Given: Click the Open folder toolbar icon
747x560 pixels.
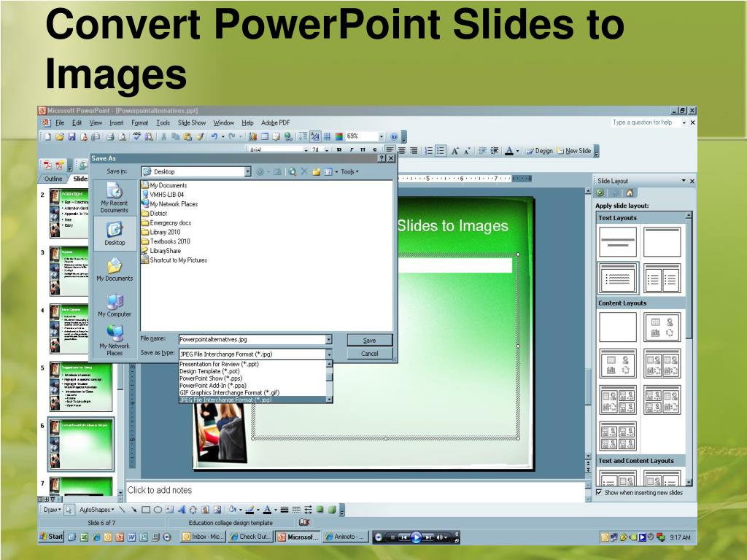Looking at the screenshot, I should click(x=60, y=136).
